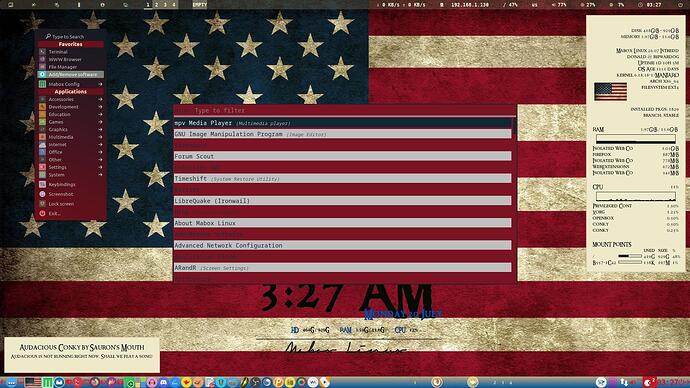Open the Discord icon in the bottom taskbar
690x388 pixels.
[x=163, y=382]
